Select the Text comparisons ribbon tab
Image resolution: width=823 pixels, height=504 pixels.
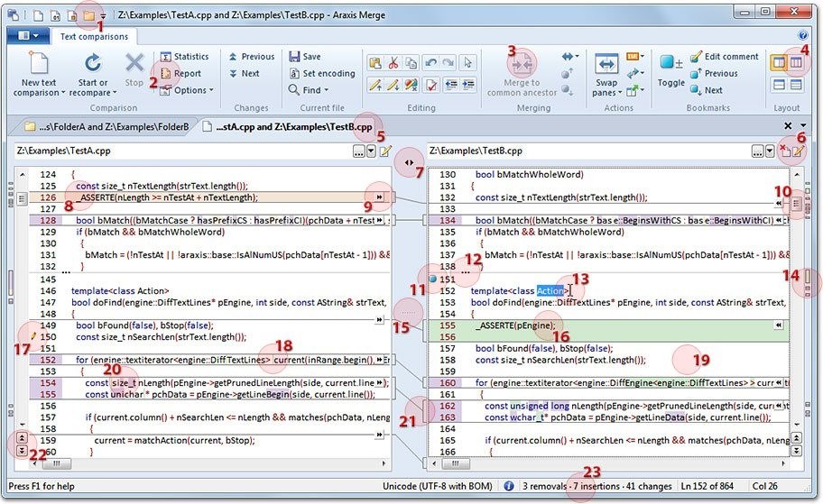[x=93, y=36]
